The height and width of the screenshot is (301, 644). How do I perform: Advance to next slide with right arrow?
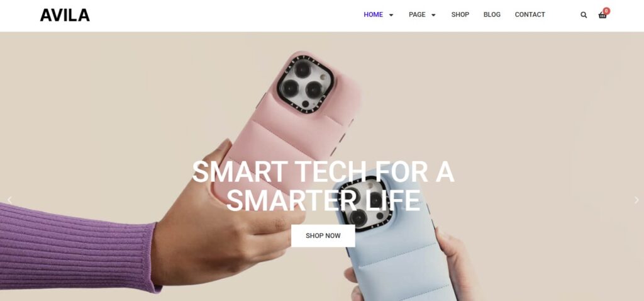(636, 200)
